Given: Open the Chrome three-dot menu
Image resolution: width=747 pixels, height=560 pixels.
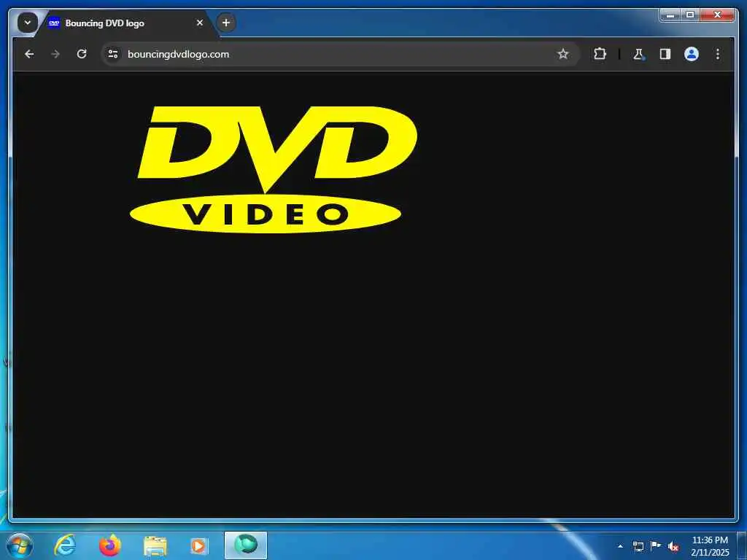Looking at the screenshot, I should point(718,54).
